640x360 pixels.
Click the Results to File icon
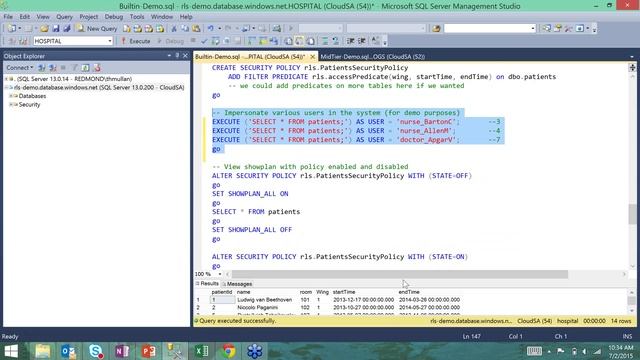tap(310, 41)
